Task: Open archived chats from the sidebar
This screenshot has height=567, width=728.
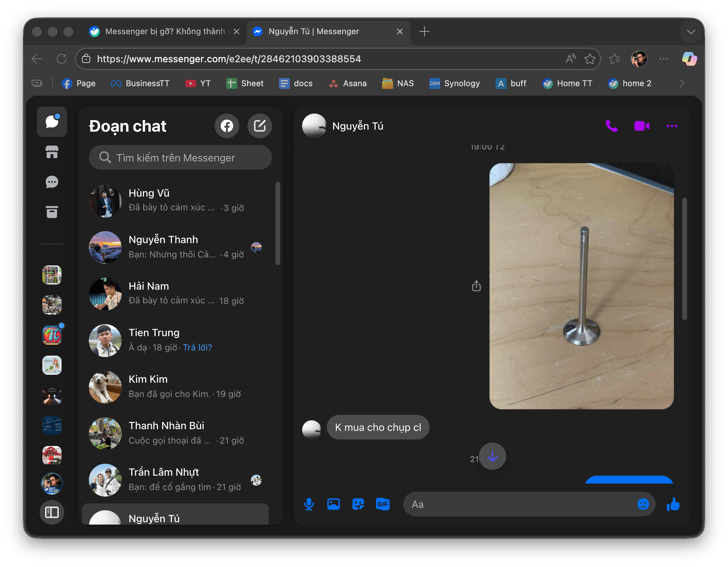Action: [52, 212]
